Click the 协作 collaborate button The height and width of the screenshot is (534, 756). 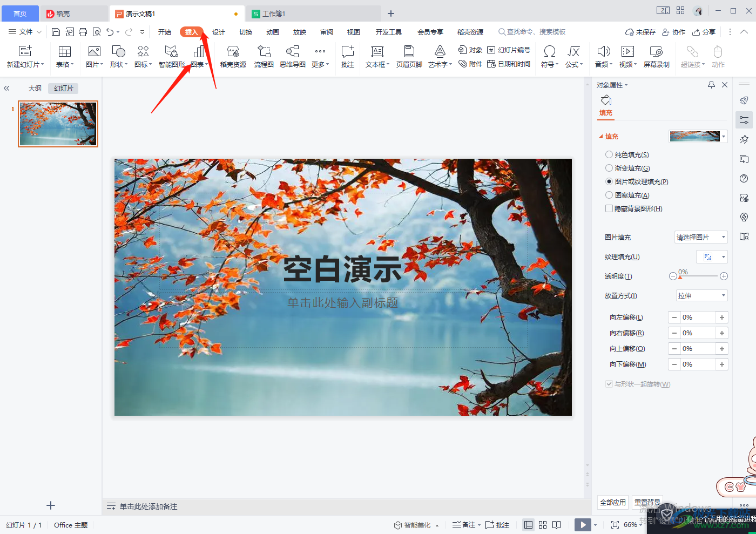(x=674, y=32)
